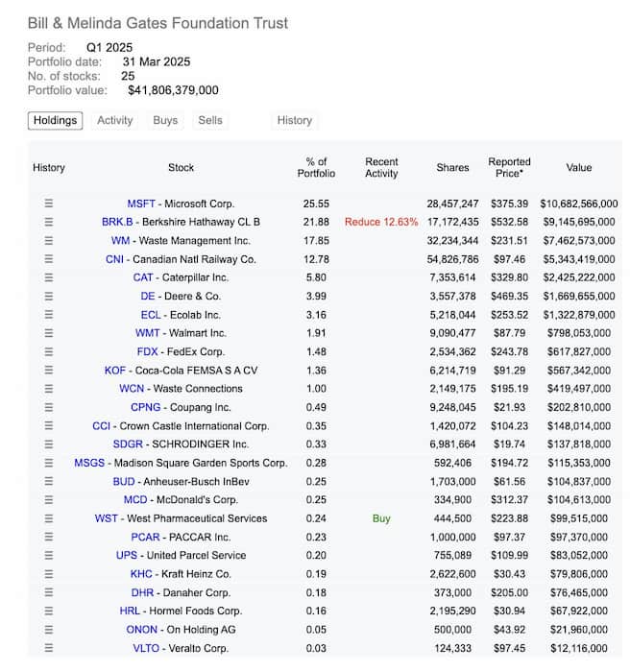This screenshot has width=630, height=672.
Task: Click the BRK.B stock link
Action: pyautogui.click(x=116, y=222)
